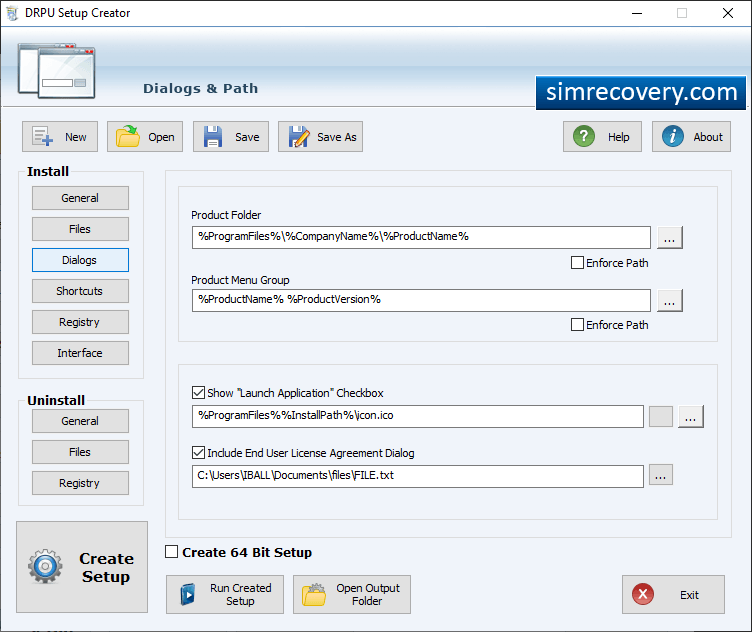Click the Uninstall group heading
This screenshot has height=632, width=752.
(56, 400)
